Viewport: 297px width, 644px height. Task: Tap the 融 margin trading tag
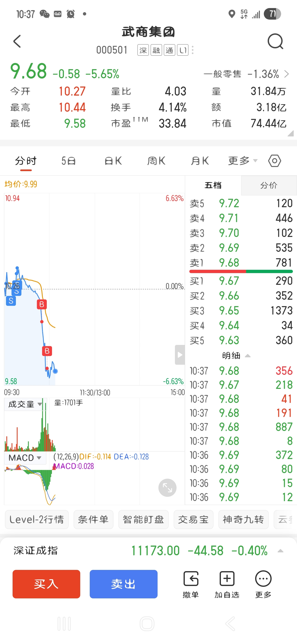coord(156,50)
